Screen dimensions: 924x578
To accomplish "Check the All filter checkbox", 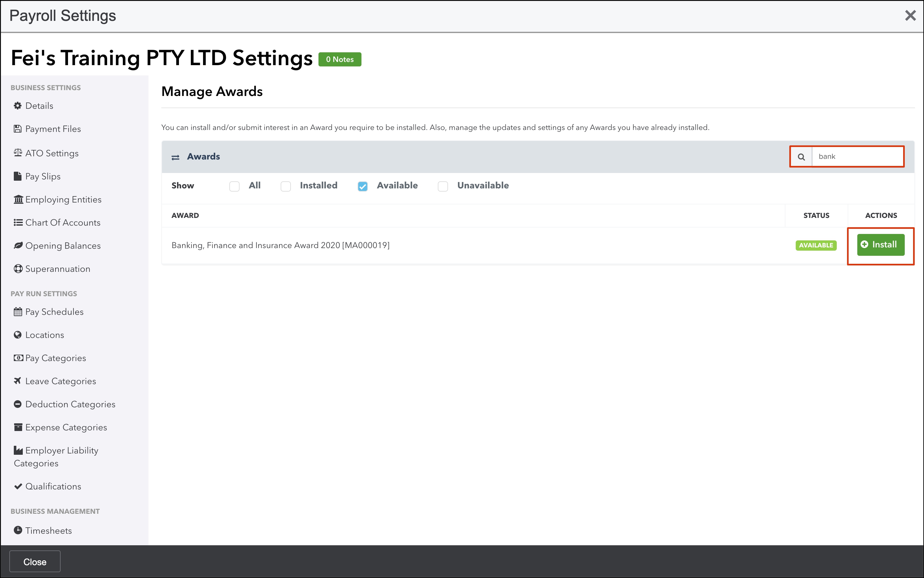I will tap(234, 186).
